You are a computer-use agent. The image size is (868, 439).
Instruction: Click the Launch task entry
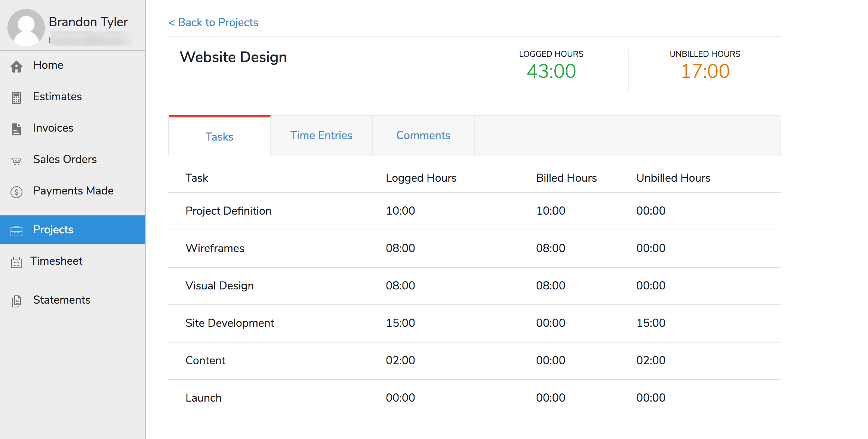tap(203, 398)
